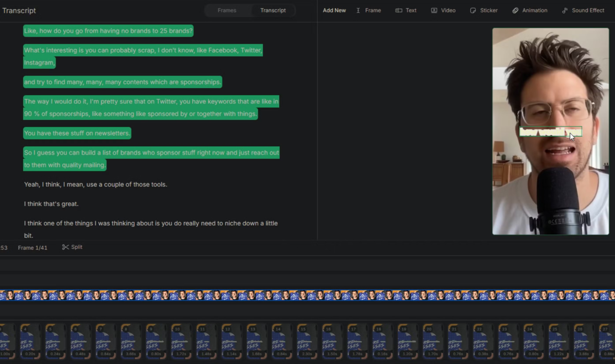Add a Sticker from the toolbar
Image resolution: width=615 pixels, height=364 pixels.
click(x=484, y=10)
